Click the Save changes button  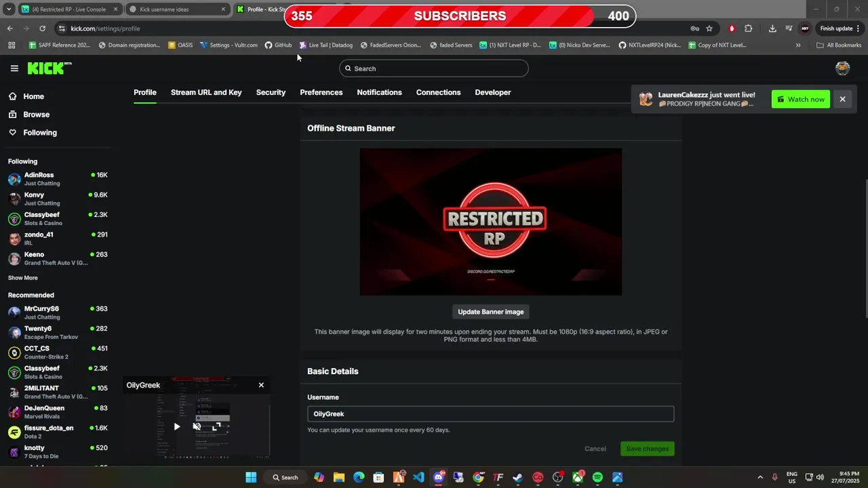(647, 449)
